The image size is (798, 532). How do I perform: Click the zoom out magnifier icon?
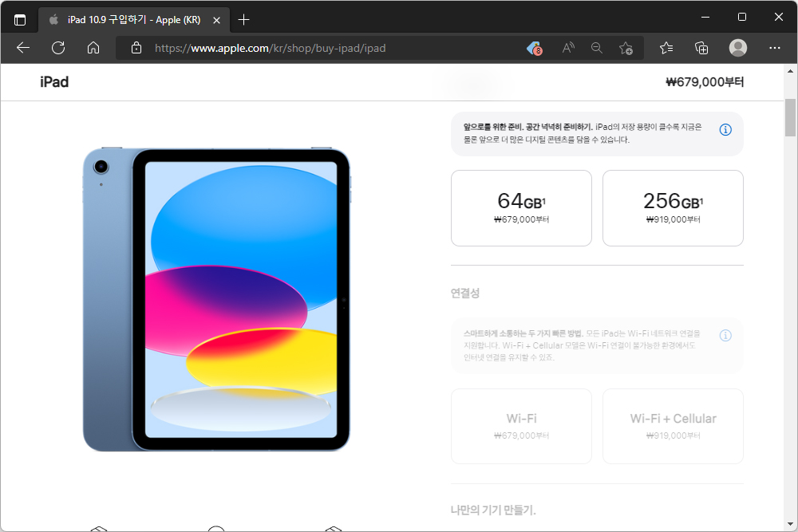(597, 48)
